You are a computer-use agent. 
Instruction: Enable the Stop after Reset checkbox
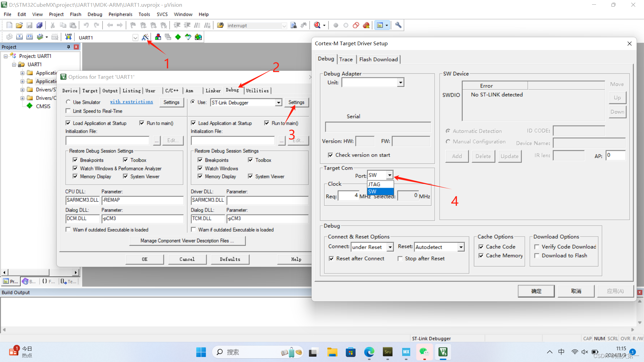[400, 258]
